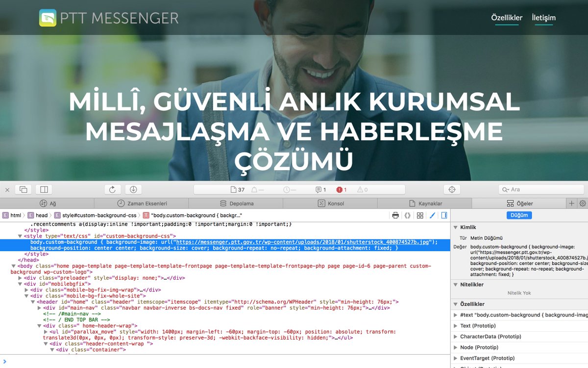588x368 pixels.
Task: Dock inspector to the side icon
Action: click(x=44, y=189)
